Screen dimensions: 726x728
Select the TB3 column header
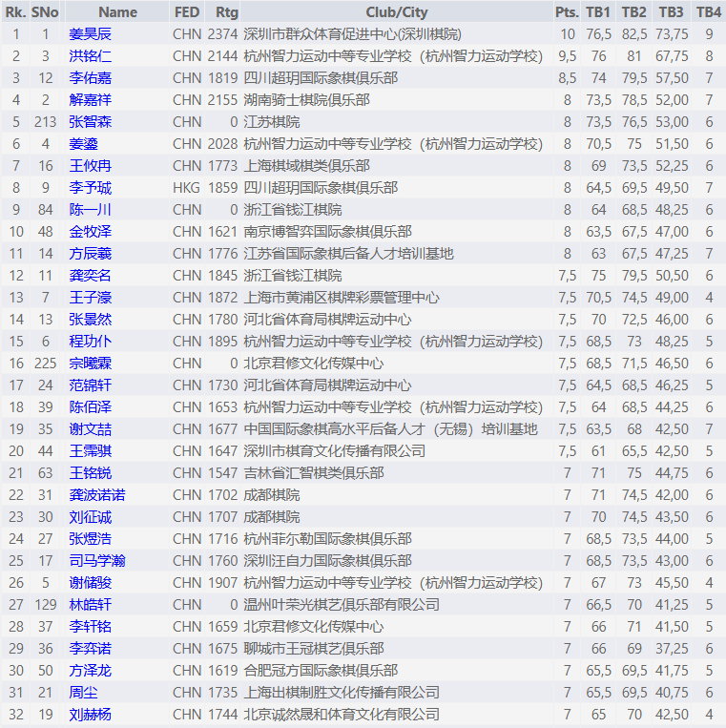click(x=671, y=12)
